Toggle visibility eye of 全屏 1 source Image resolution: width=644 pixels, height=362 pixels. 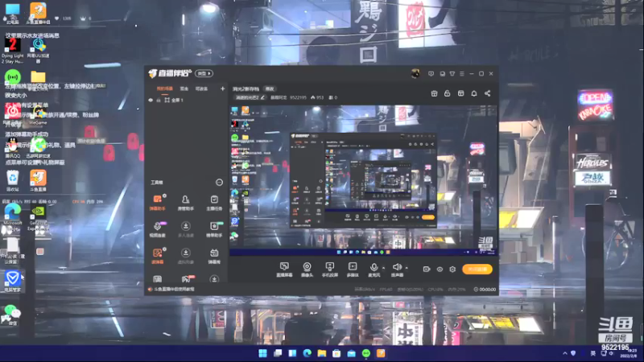[151, 100]
